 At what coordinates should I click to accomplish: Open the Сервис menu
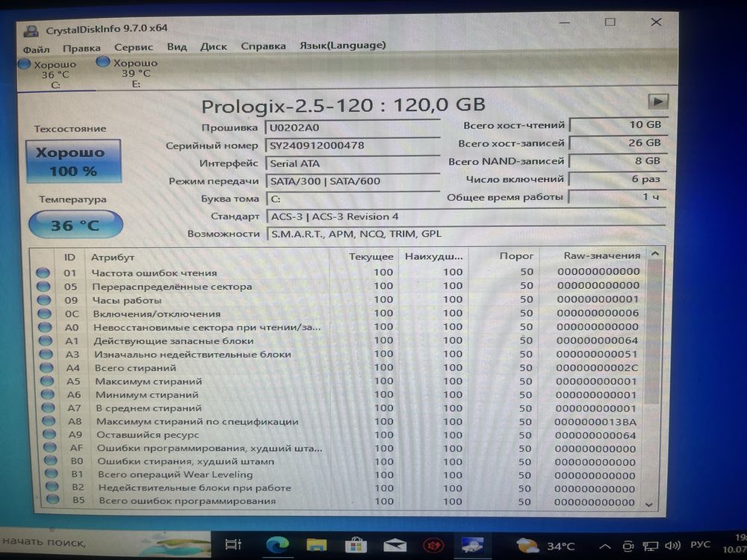[134, 47]
